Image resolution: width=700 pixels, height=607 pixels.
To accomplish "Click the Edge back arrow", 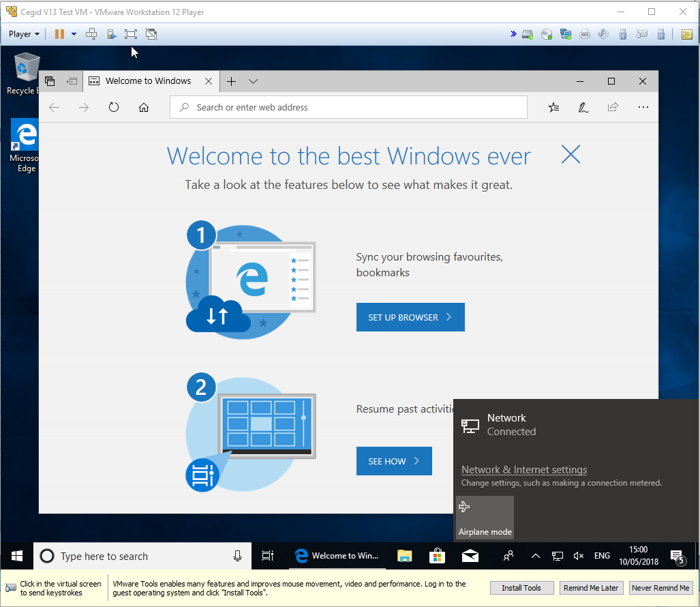I will click(54, 107).
